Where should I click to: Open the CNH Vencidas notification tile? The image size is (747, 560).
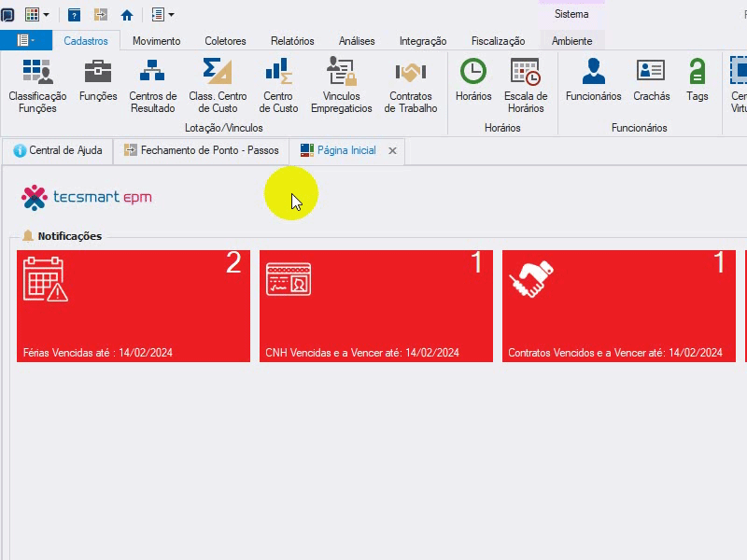tap(376, 306)
